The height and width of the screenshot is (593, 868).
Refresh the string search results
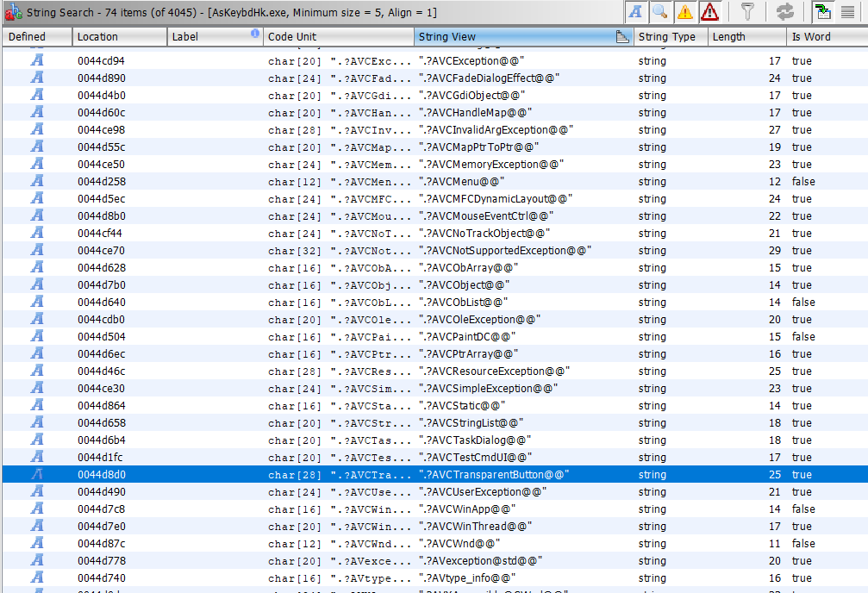coord(784,12)
